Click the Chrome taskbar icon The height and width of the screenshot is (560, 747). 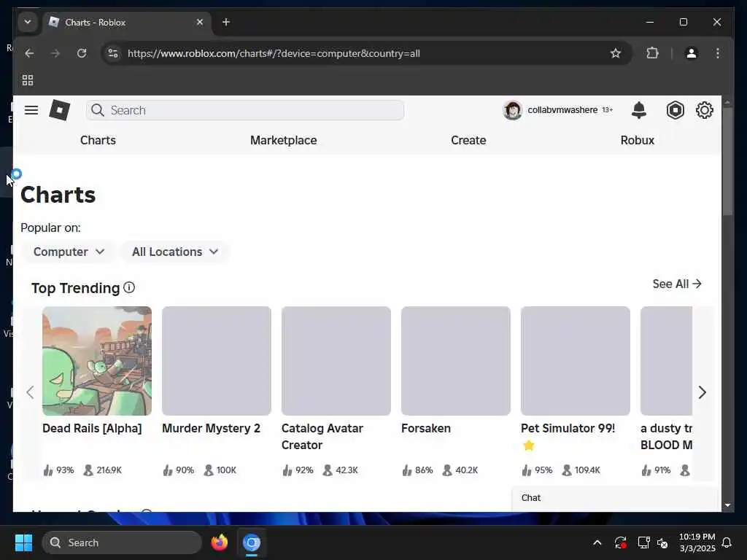click(x=252, y=542)
